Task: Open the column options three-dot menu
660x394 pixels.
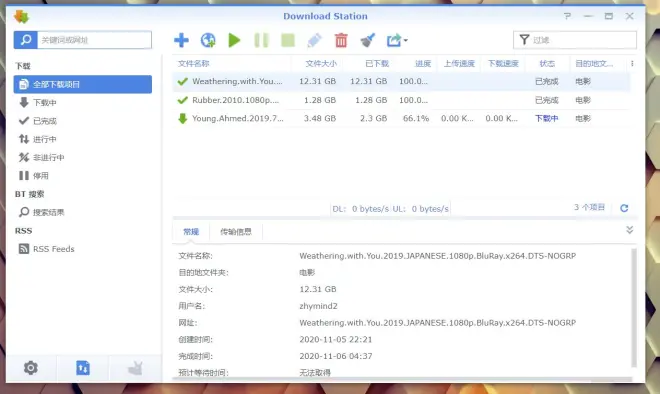Action: click(632, 64)
